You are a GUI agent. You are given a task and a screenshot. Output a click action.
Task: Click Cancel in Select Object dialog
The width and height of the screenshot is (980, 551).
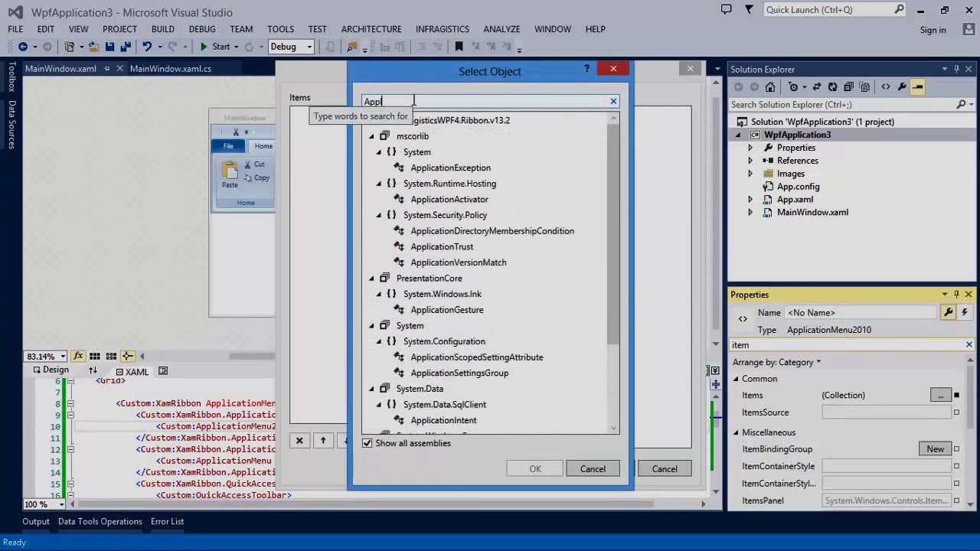[x=593, y=469]
